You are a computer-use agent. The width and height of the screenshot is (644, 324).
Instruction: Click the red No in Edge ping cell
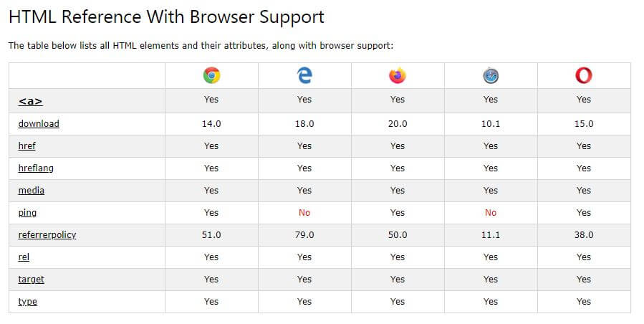[304, 213]
